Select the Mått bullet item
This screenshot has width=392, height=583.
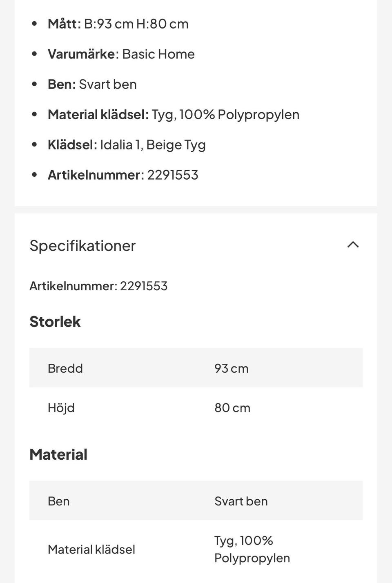(118, 23)
